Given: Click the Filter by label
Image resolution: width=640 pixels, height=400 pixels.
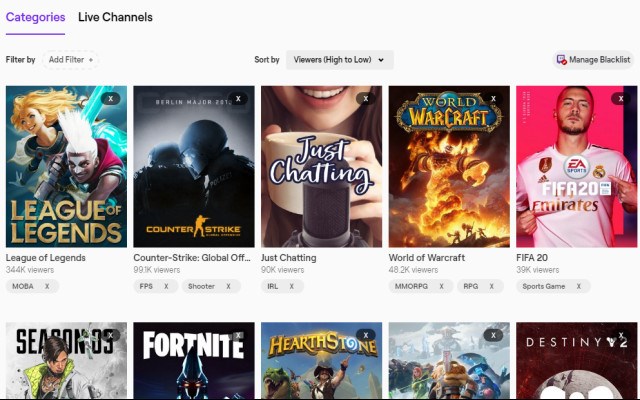Looking at the screenshot, I should tap(20, 60).
